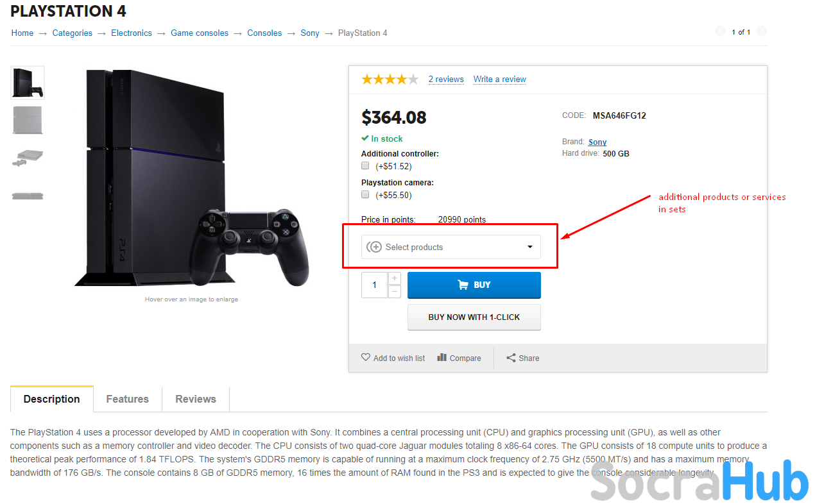
Task: Enable the Playstation camera checkbox
Action: point(365,194)
